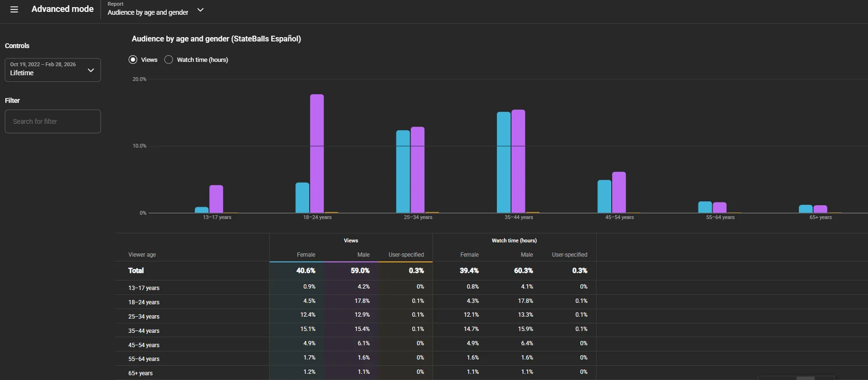Select the 25–34 years table row
The height and width of the screenshot is (380, 868).
pyautogui.click(x=355, y=316)
